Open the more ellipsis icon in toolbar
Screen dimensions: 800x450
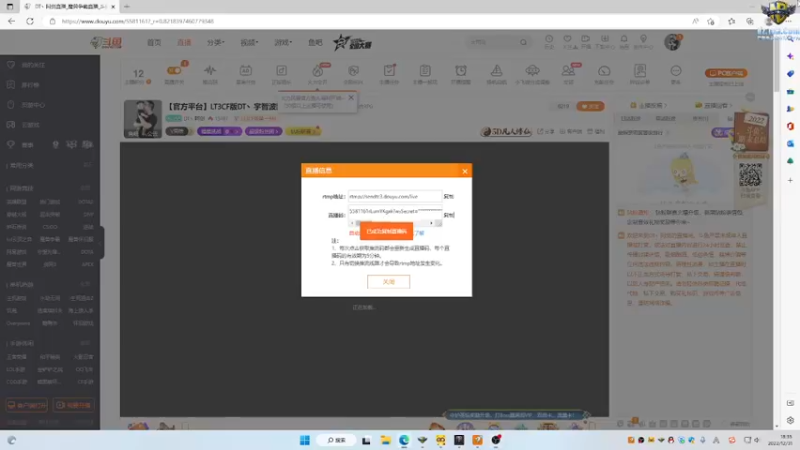[676, 71]
